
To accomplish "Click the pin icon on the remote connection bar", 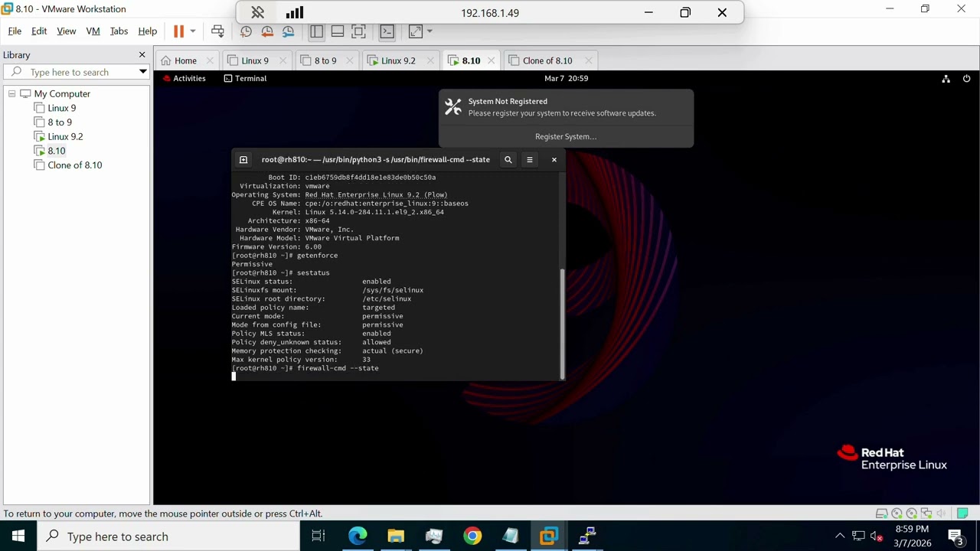I will point(257,12).
